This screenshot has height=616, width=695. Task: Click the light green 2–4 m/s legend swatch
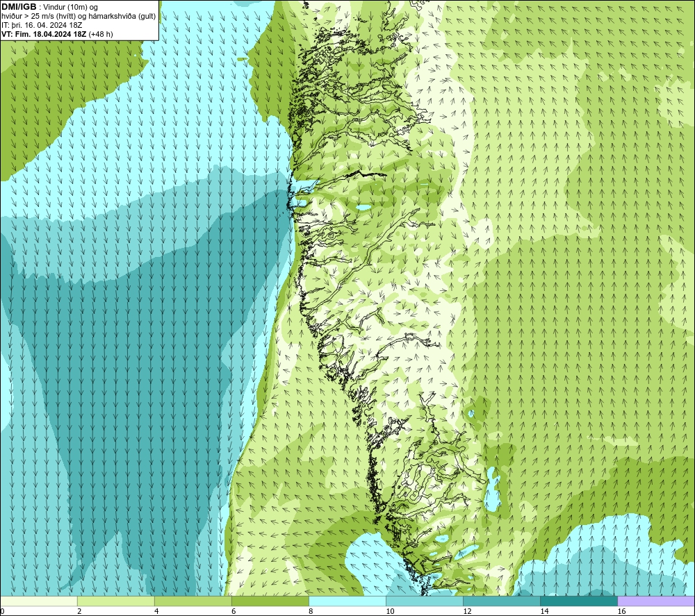pos(115,601)
